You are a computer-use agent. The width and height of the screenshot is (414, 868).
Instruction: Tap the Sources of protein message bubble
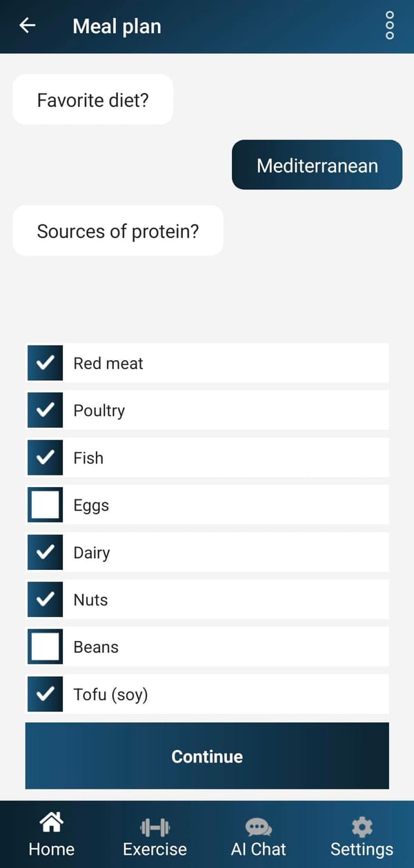tap(118, 231)
